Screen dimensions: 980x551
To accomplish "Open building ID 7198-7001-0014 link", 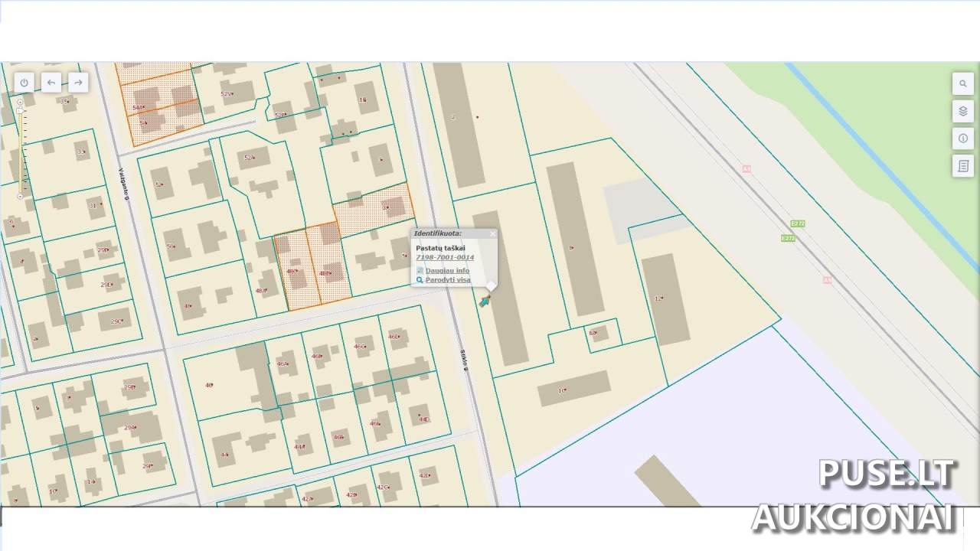I will coord(445,258).
